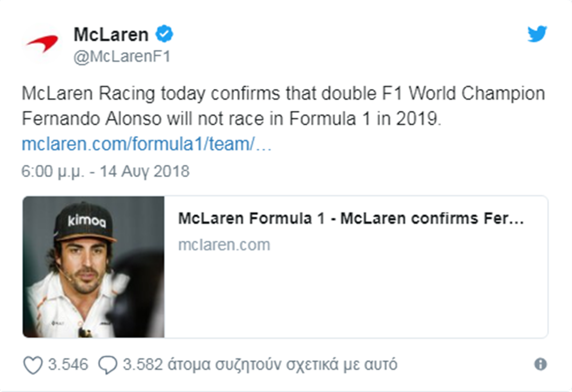Open the Fernando Alonso photo thumbnail

tap(94, 267)
